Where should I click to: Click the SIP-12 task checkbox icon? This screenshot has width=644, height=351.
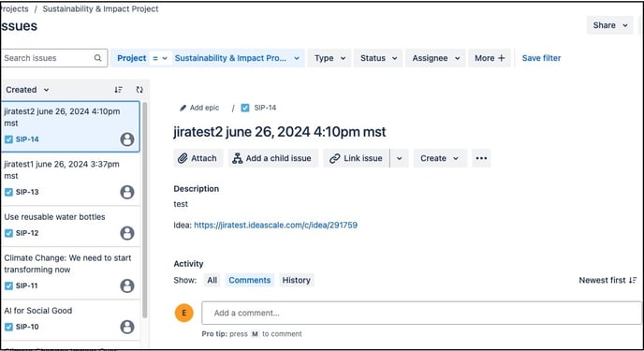pyautogui.click(x=8, y=233)
